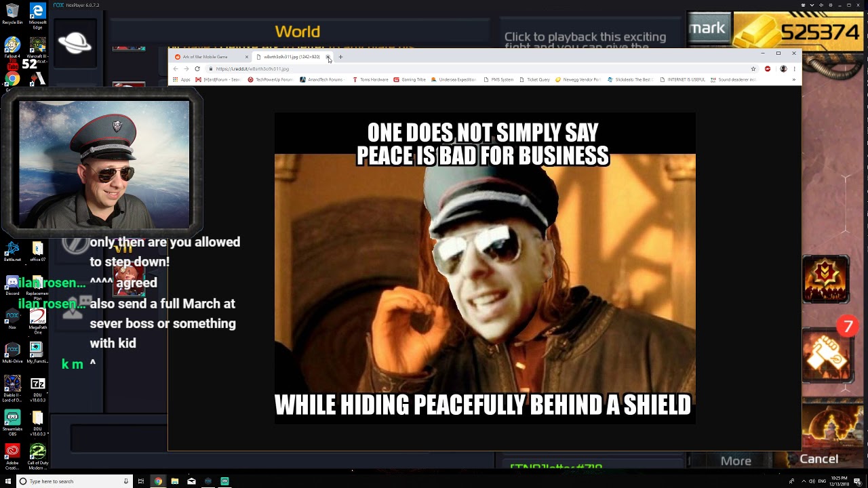
Task: Open the Toms Hardware bookmark
Action: [370, 79]
